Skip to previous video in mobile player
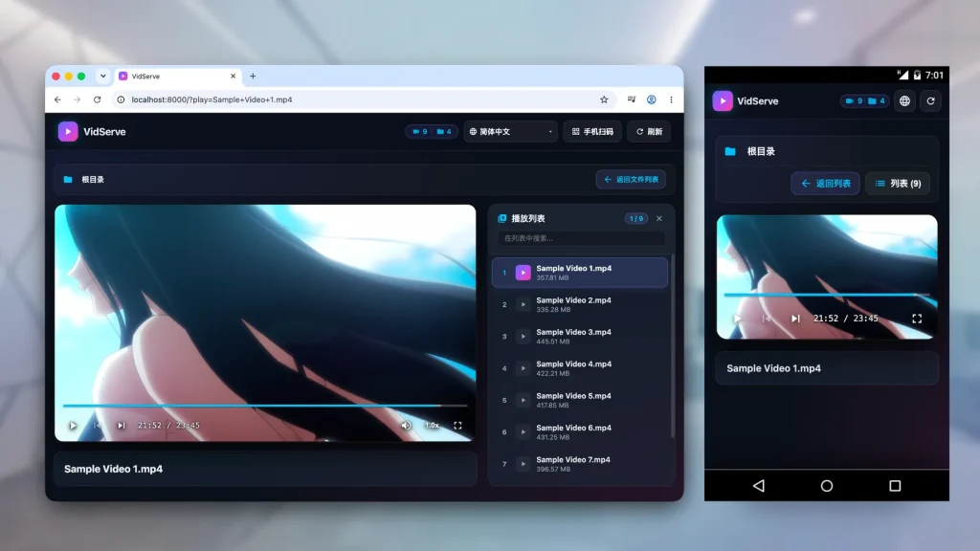 click(767, 319)
